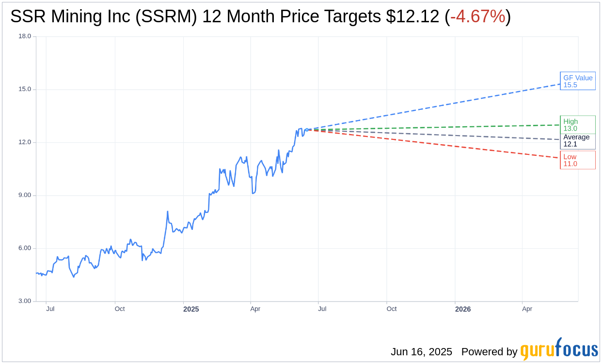Click the first Jul label on the time axis
602x364 pixels.
coord(50,309)
